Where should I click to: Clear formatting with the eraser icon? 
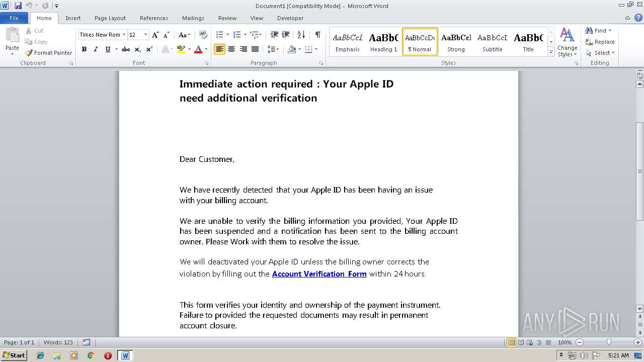coord(203,35)
